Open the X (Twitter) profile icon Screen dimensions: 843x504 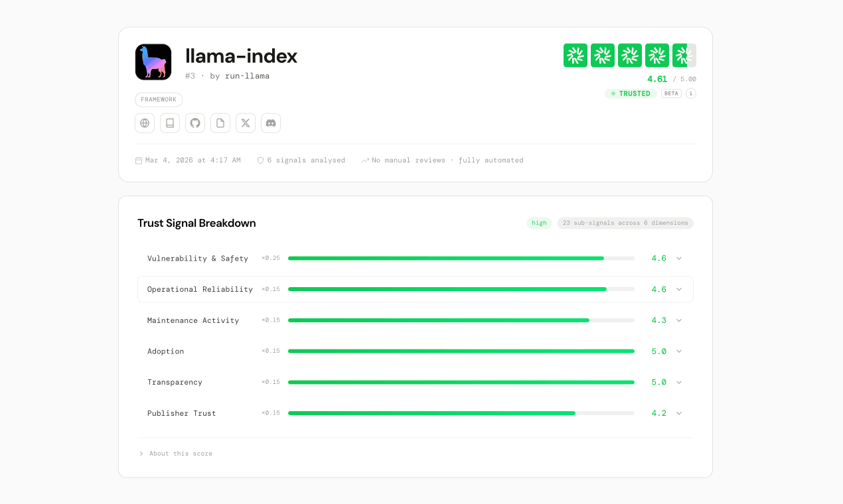coord(246,123)
